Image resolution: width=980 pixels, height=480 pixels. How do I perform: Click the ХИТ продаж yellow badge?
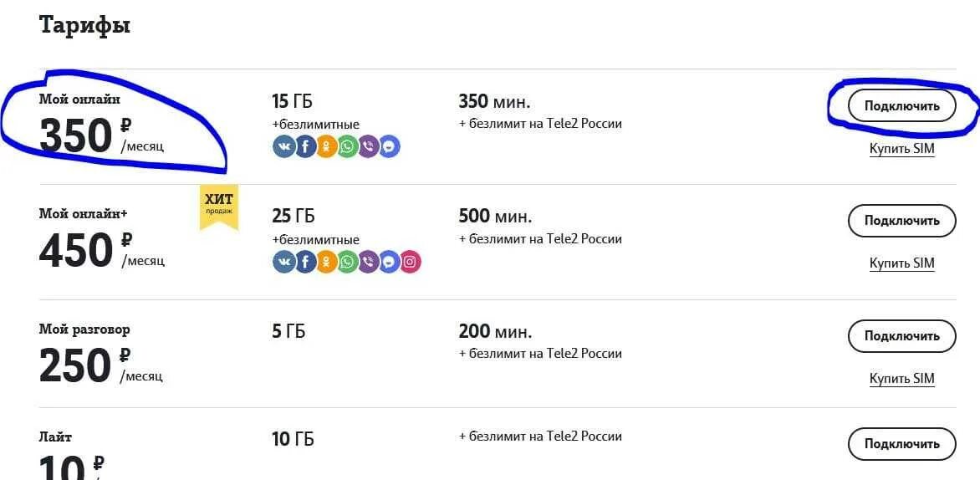click(x=219, y=207)
